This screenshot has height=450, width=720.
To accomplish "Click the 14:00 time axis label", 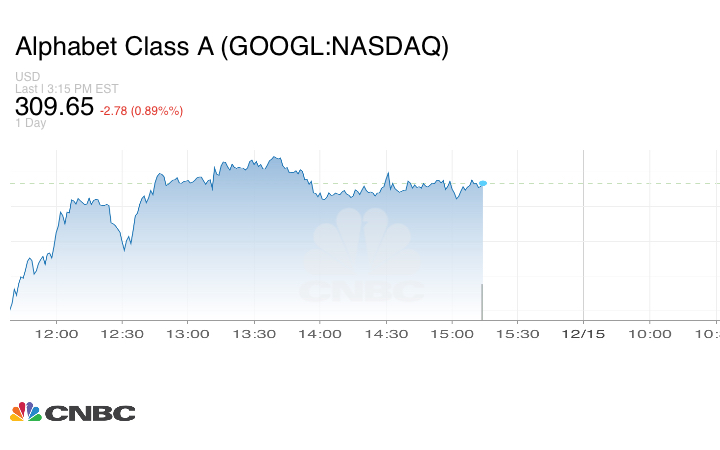I will coord(320,334).
